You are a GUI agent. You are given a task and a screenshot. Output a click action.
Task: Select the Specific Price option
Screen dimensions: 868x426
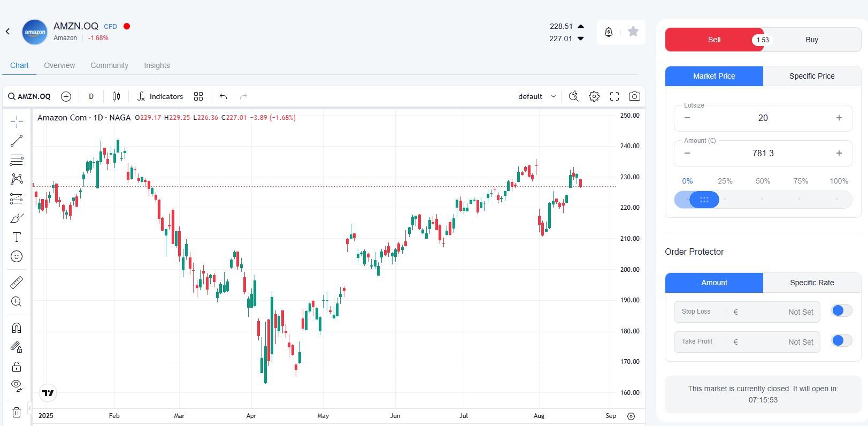(x=811, y=76)
